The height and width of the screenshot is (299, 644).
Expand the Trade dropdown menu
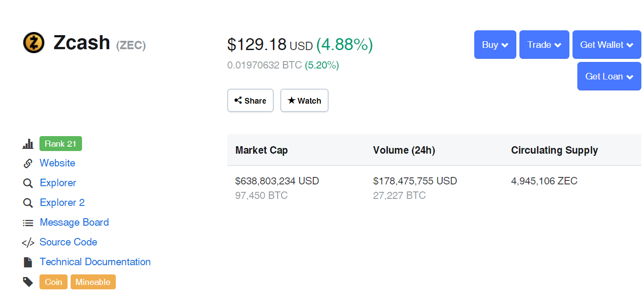[x=544, y=45]
